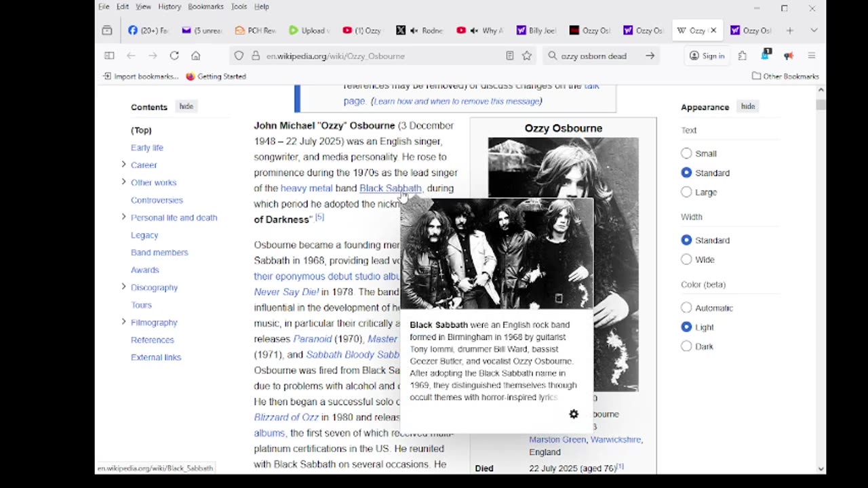Go forward with the forward arrow
Screen dimensions: 868x488
153,56
